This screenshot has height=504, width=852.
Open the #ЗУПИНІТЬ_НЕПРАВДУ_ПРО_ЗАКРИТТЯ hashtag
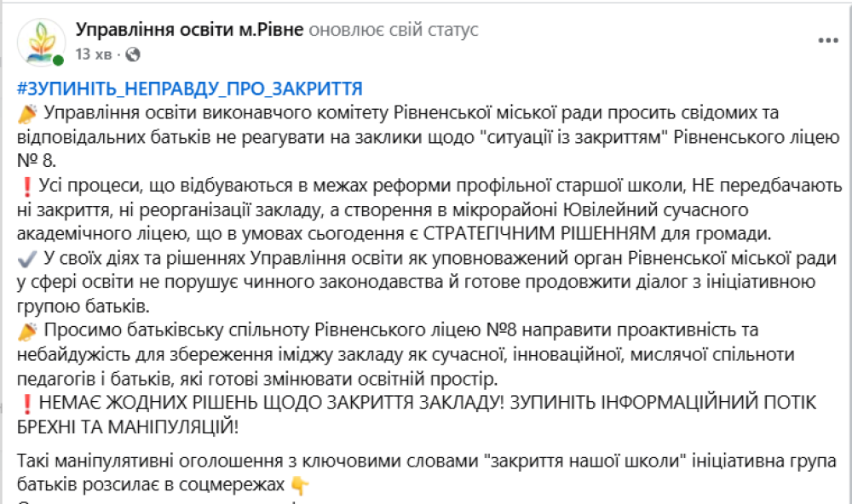189,89
